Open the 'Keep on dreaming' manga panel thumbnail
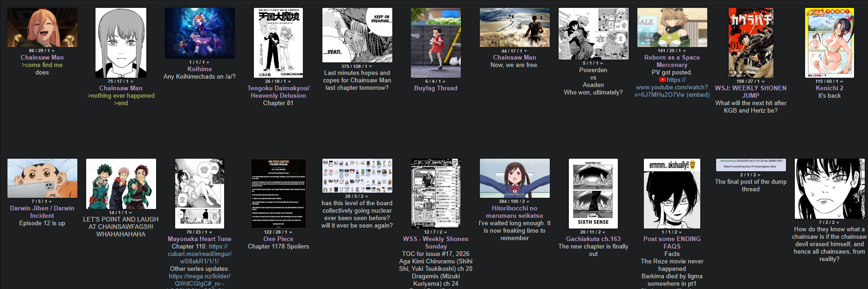Image resolution: width=868 pixels, height=289 pixels. tap(357, 35)
